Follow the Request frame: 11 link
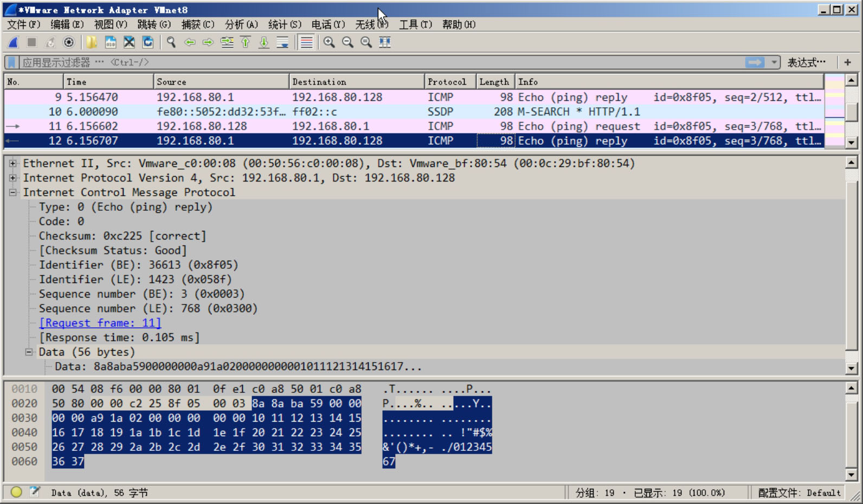This screenshot has height=504, width=863. 100,323
